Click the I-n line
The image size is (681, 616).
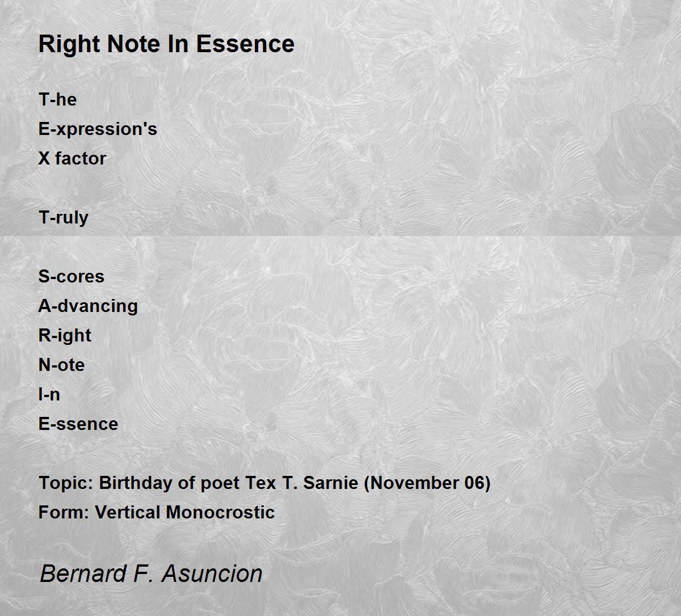tap(49, 394)
